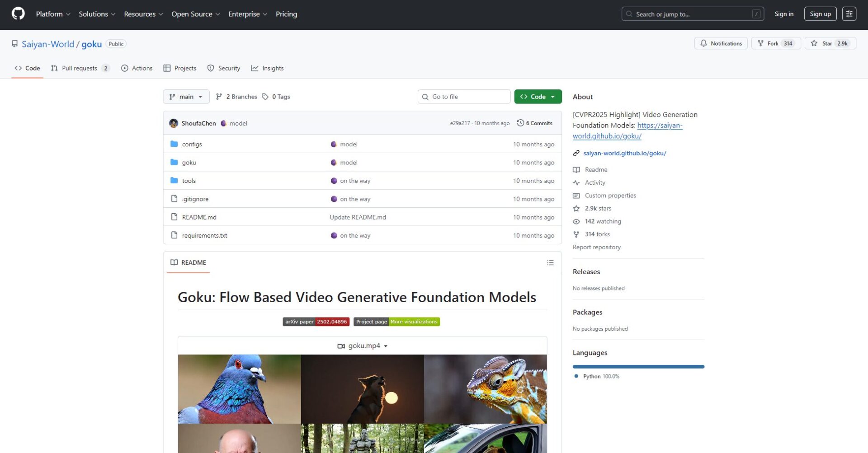This screenshot has width=868, height=453.
Task: Open the README outline list icon
Action: 550,262
